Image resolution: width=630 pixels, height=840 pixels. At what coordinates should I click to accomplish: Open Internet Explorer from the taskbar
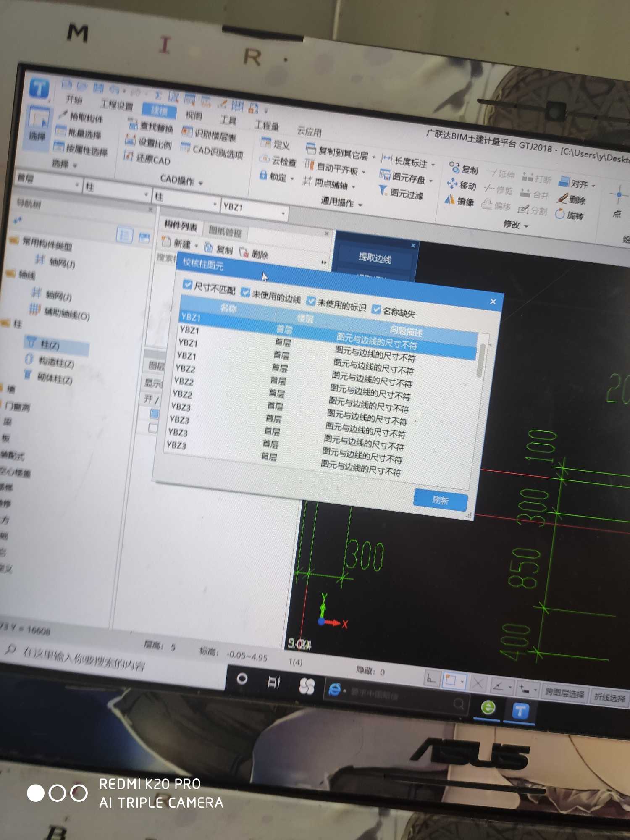click(335, 689)
